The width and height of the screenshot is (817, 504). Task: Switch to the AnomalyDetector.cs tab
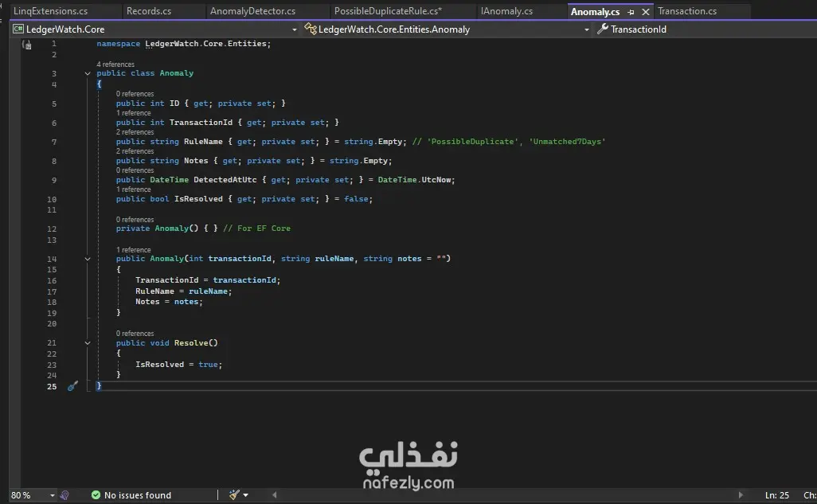point(252,11)
